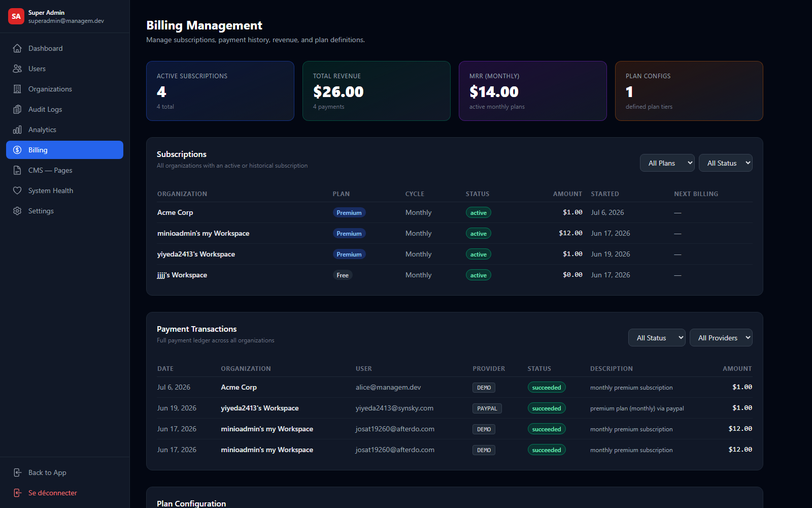
Task: Open Subscriptions All Status dropdown
Action: pos(726,163)
